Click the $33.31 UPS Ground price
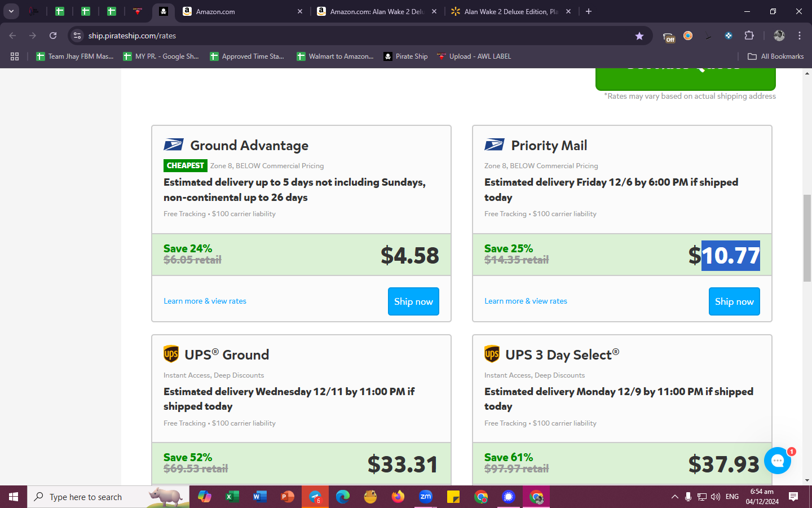The image size is (812, 508). click(x=403, y=465)
